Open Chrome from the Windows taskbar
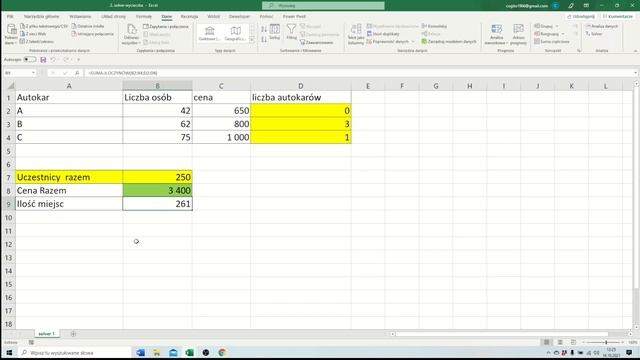The width and height of the screenshot is (640, 360). [x=222, y=353]
